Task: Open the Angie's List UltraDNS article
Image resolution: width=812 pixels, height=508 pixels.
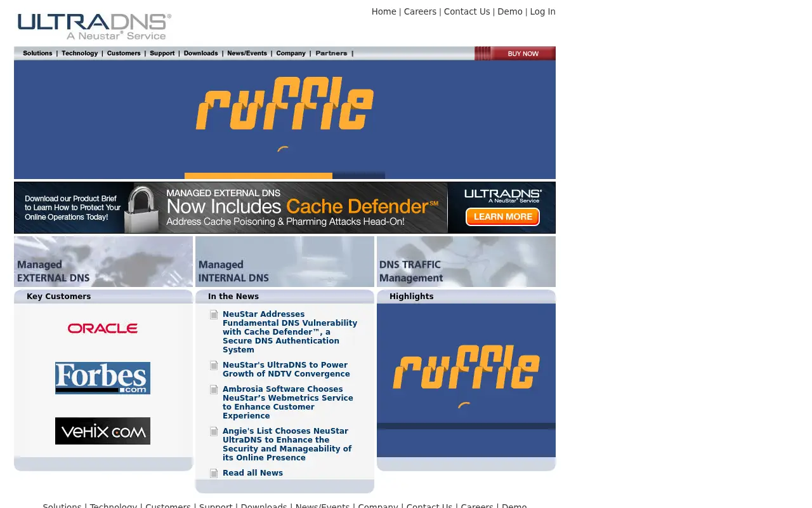Action: [287, 444]
